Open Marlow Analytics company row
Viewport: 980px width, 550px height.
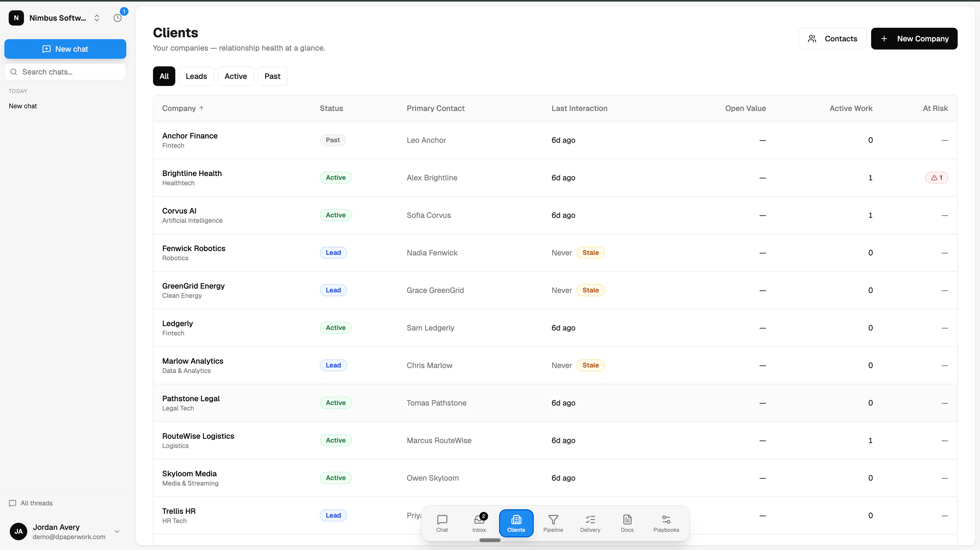pos(555,365)
